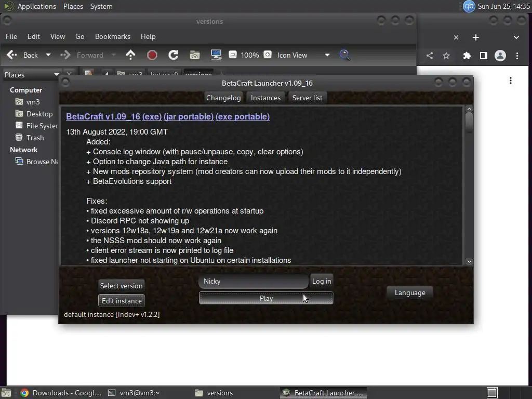
Task: Click the file search magnifier icon
Action: pos(345,55)
